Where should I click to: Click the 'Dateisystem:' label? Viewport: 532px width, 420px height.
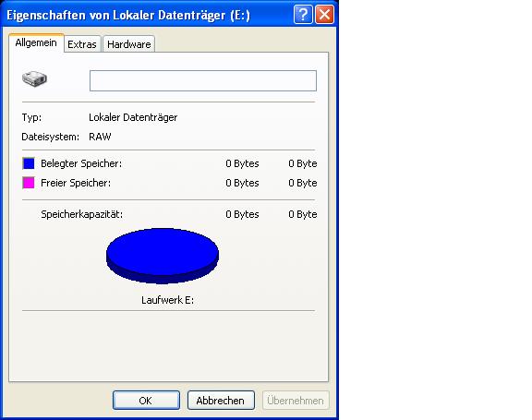pyautogui.click(x=50, y=137)
